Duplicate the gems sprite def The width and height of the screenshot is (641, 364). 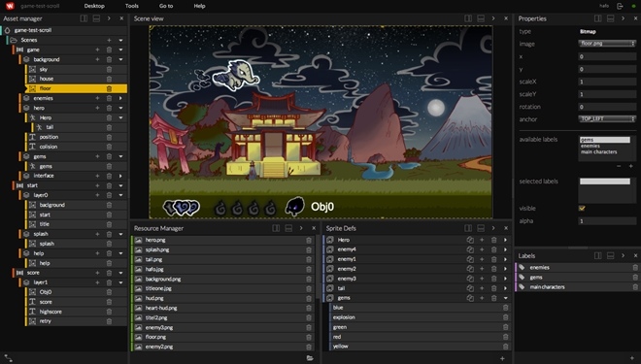tap(470, 298)
